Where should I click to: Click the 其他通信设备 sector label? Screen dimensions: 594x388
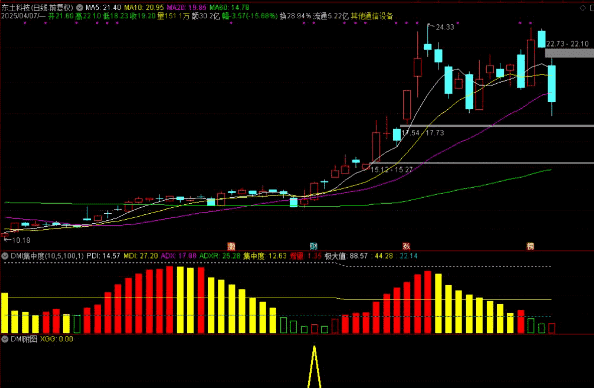(x=372, y=16)
